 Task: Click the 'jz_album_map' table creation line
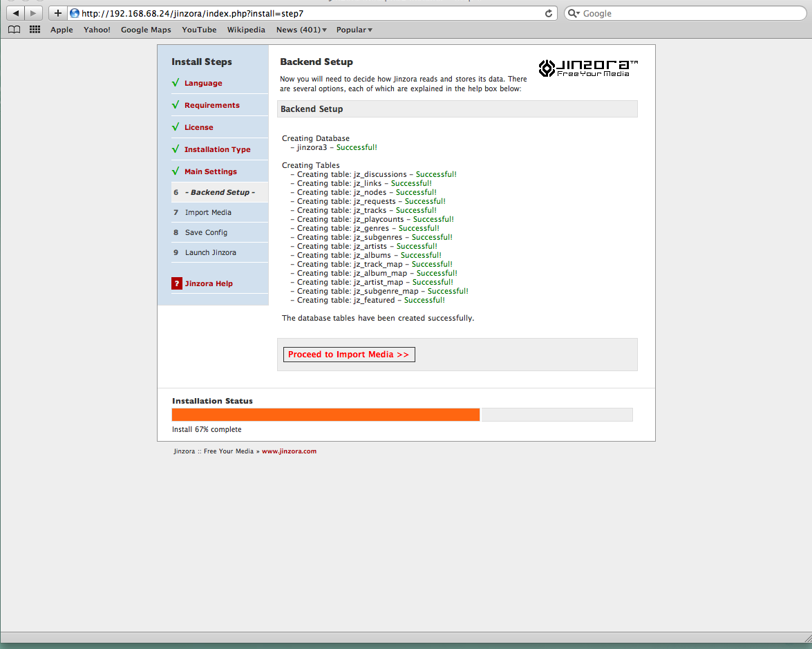point(374,273)
